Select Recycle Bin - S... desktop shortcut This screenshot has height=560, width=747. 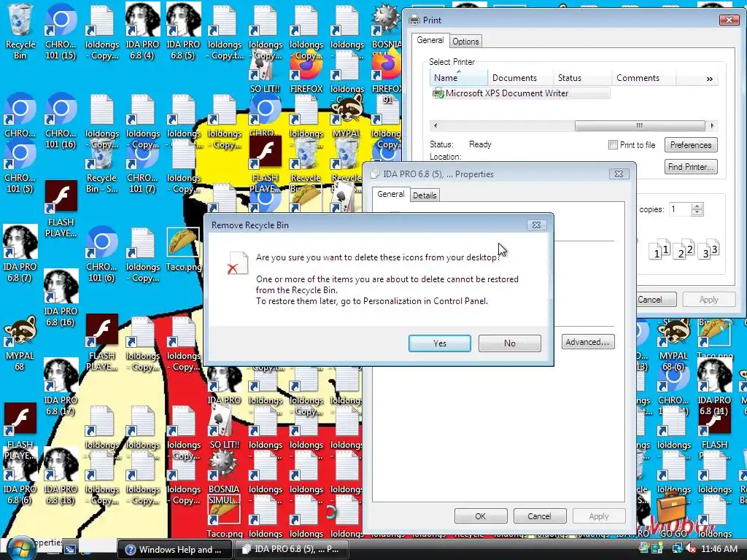(101, 166)
